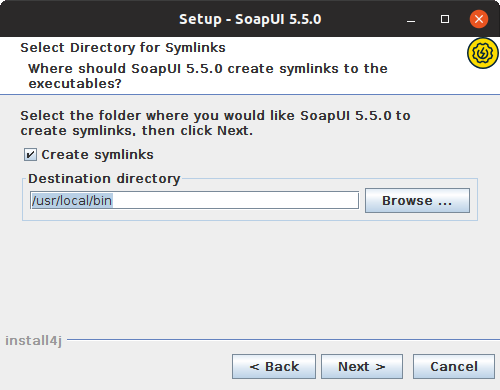Image resolution: width=500 pixels, height=390 pixels.
Task: Cancel the SoapUI setup
Action: pos(454,367)
